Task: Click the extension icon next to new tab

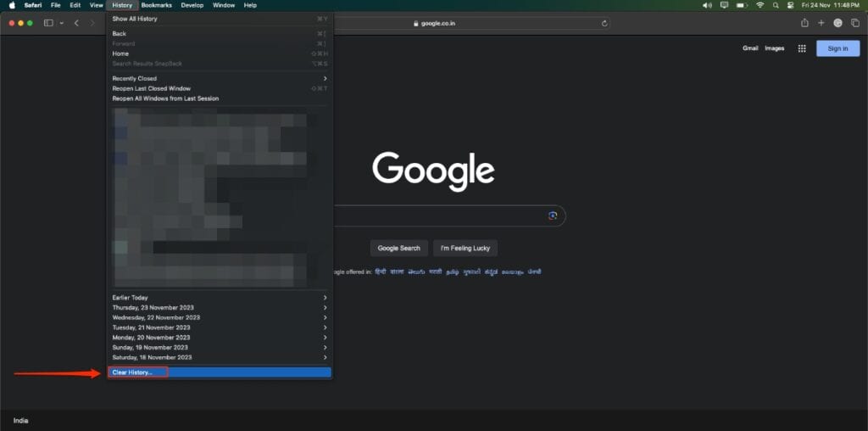Action: pos(837,23)
